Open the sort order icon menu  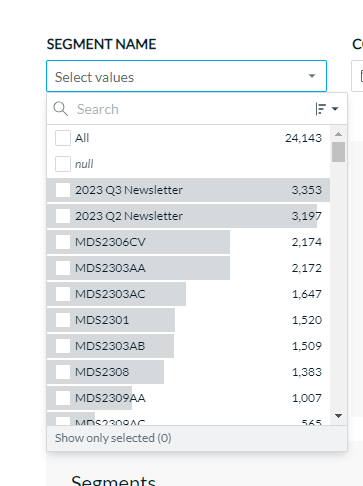pos(320,109)
